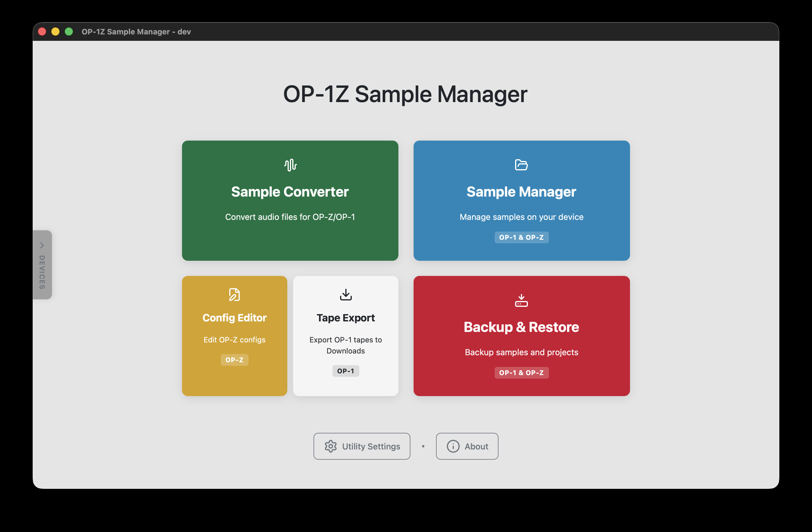
Task: Click the drive download icon on Backup & Restore
Action: click(521, 301)
